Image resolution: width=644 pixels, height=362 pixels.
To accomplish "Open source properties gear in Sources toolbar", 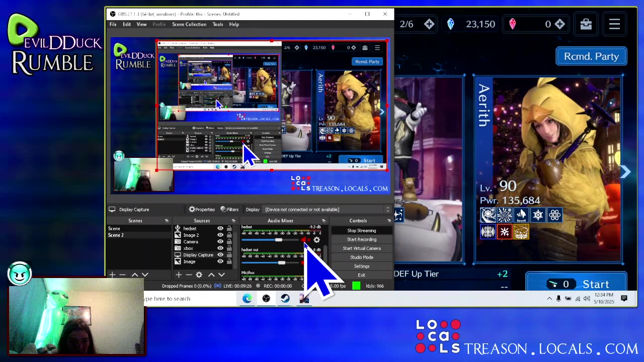I will (199, 275).
